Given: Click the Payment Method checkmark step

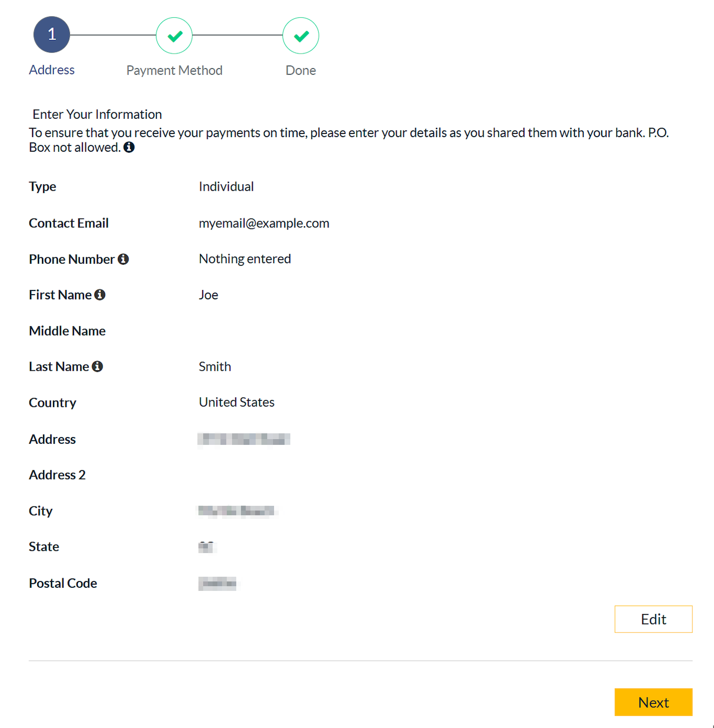Looking at the screenshot, I should click(x=174, y=36).
